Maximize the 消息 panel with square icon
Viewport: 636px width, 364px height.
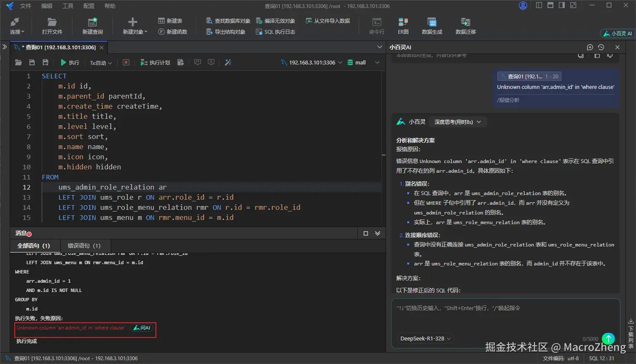click(x=365, y=233)
